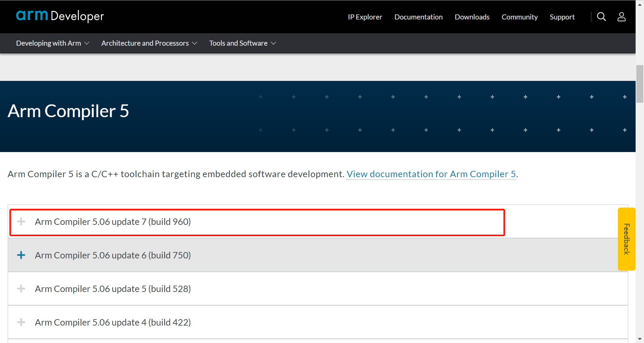Expand Arm Compiler 5.06 update 6 plus icon
Viewport: 644px width, 343px height.
21,255
